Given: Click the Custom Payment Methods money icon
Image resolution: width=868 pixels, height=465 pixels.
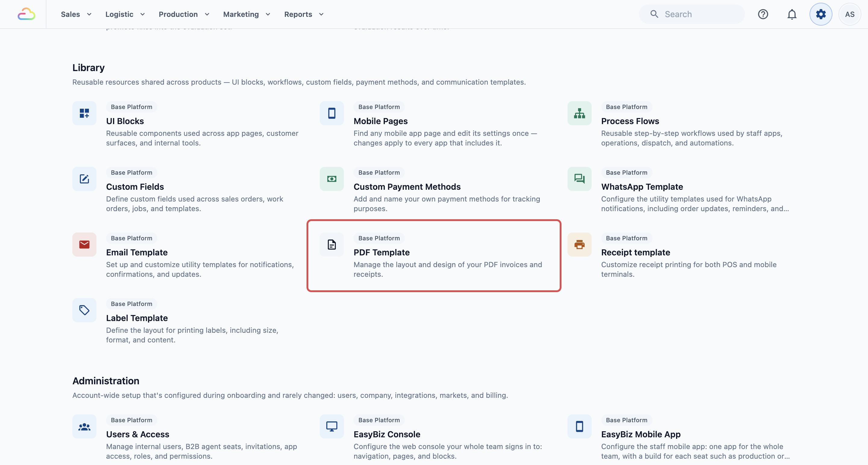Looking at the screenshot, I should [332, 179].
